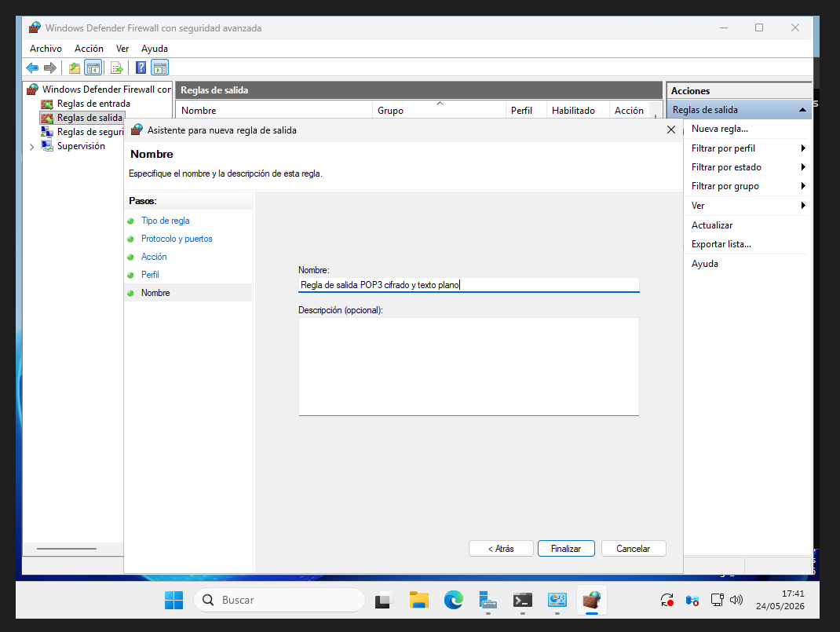Open File Explorer from taskbar
Image resolution: width=840 pixels, height=632 pixels.
[419, 601]
